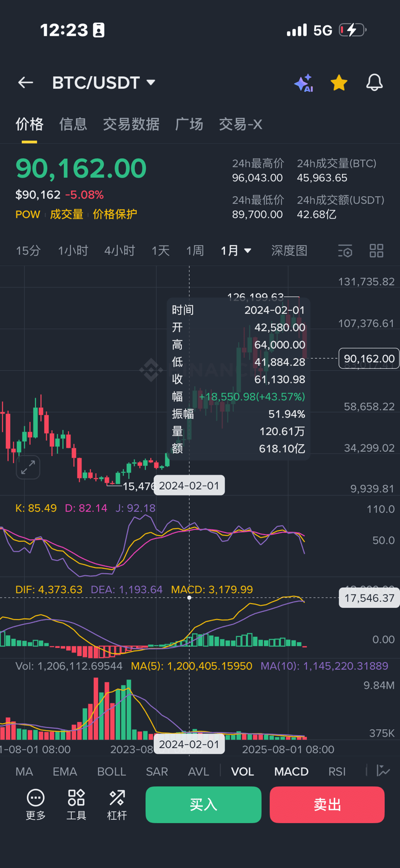This screenshot has height=868, width=400.
Task: Click the cellular signal bars icon
Action: click(297, 30)
